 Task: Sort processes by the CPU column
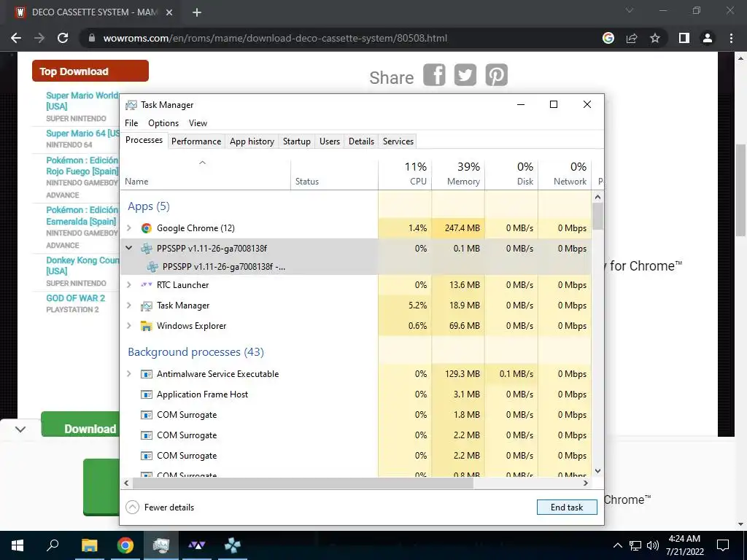[x=406, y=174]
